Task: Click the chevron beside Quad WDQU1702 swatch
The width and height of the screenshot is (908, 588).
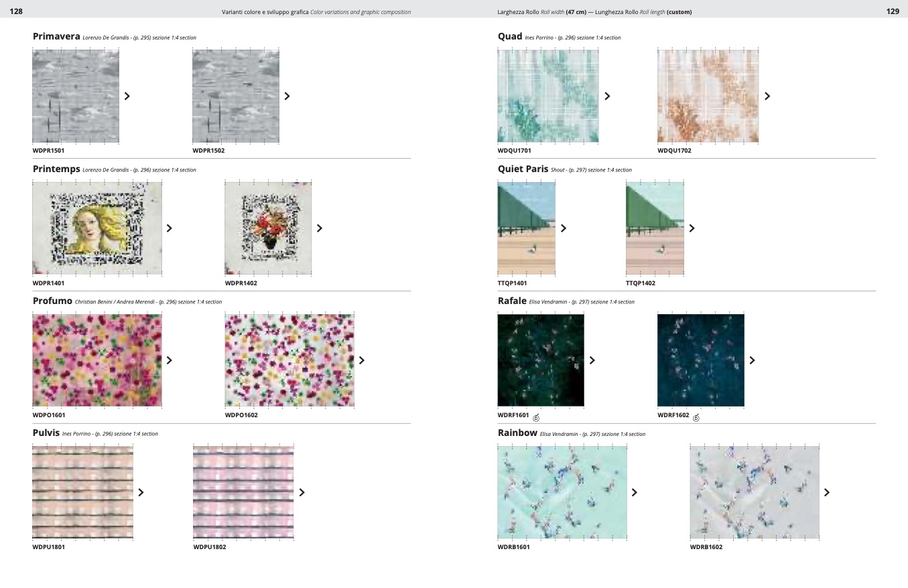Action: point(767,96)
